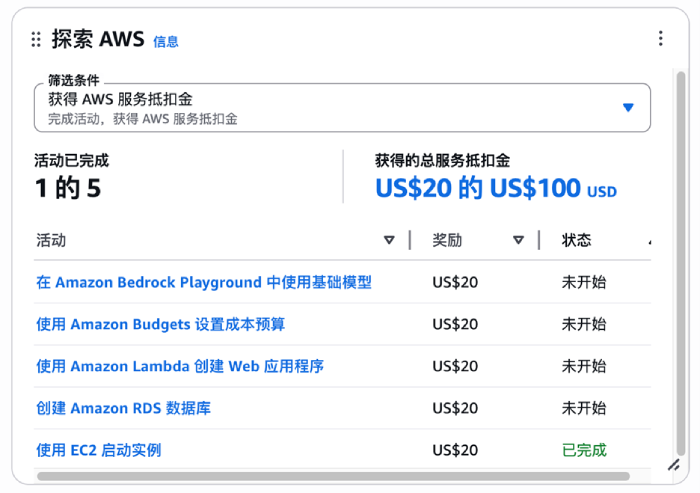Open the widget three-dot options menu
Screen dimensions: 700x493
tap(660, 39)
